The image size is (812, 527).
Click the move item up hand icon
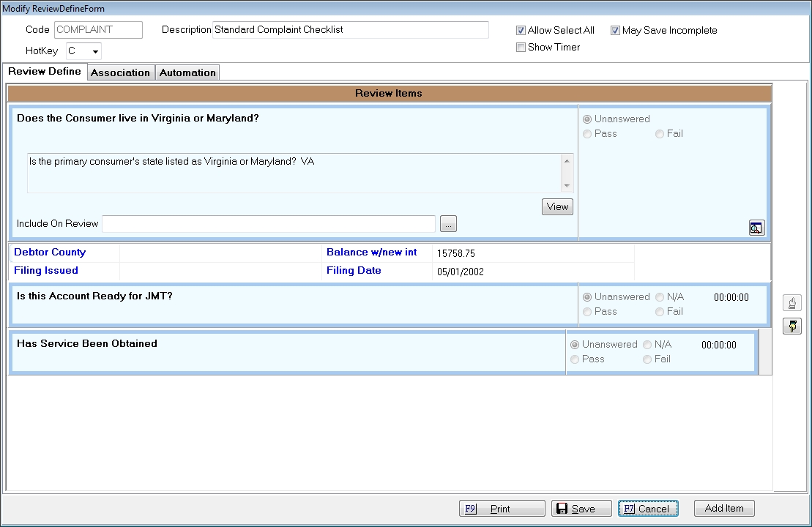(792, 303)
